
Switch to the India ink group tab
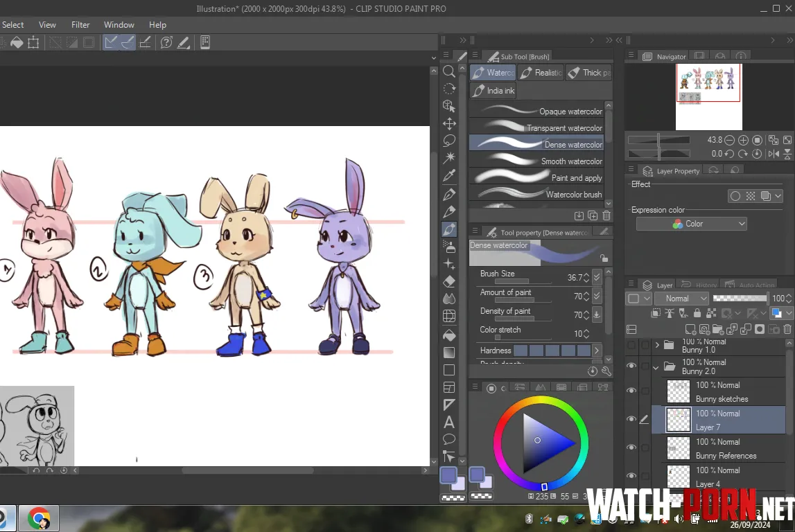tap(493, 91)
